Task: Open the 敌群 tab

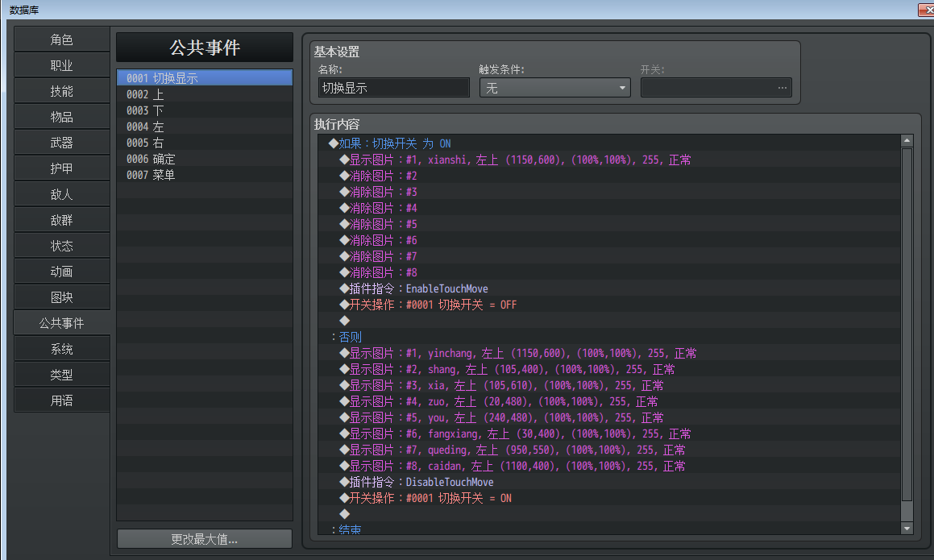Action: click(x=62, y=220)
